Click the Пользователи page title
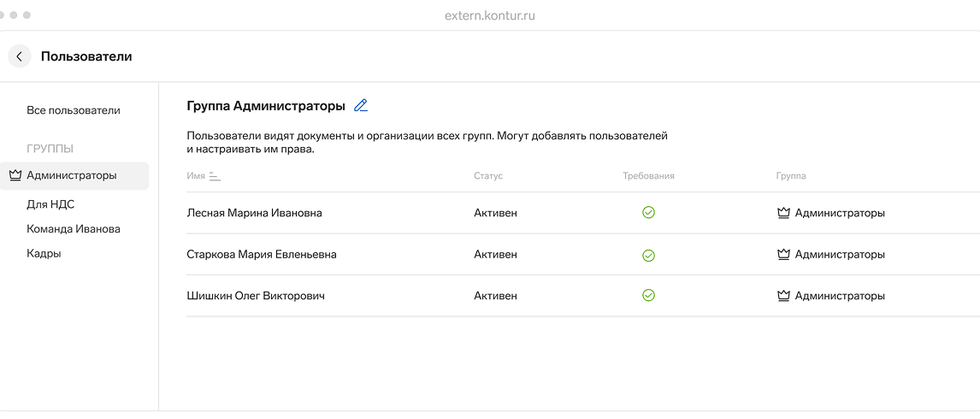Screen dimensions: 980x419 coord(87,56)
